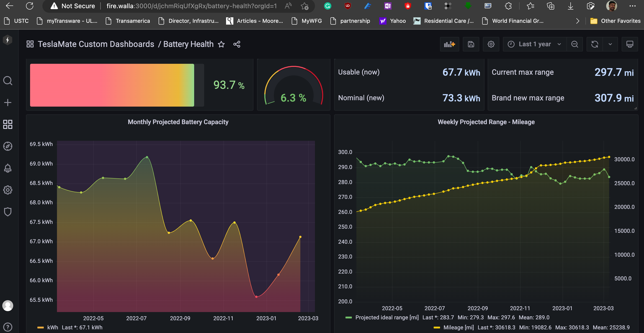Viewport: 644px width, 333px height.
Task: Open dashboard settings gear in top toolbar
Action: click(491, 44)
